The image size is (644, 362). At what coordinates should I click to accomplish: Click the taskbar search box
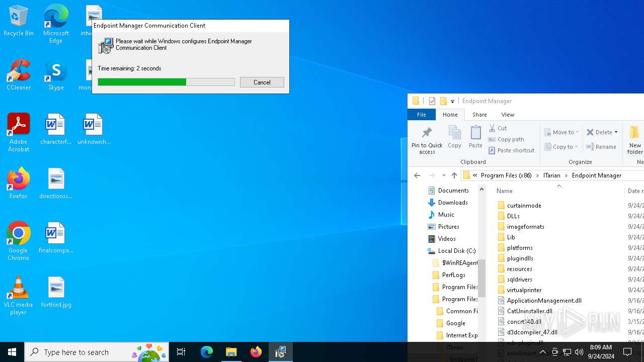click(97, 352)
